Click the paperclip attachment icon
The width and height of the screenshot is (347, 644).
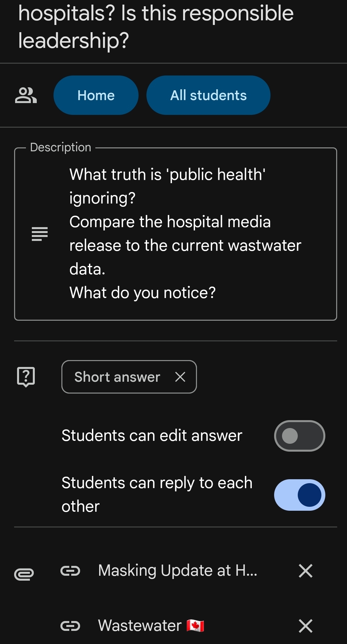(x=24, y=574)
